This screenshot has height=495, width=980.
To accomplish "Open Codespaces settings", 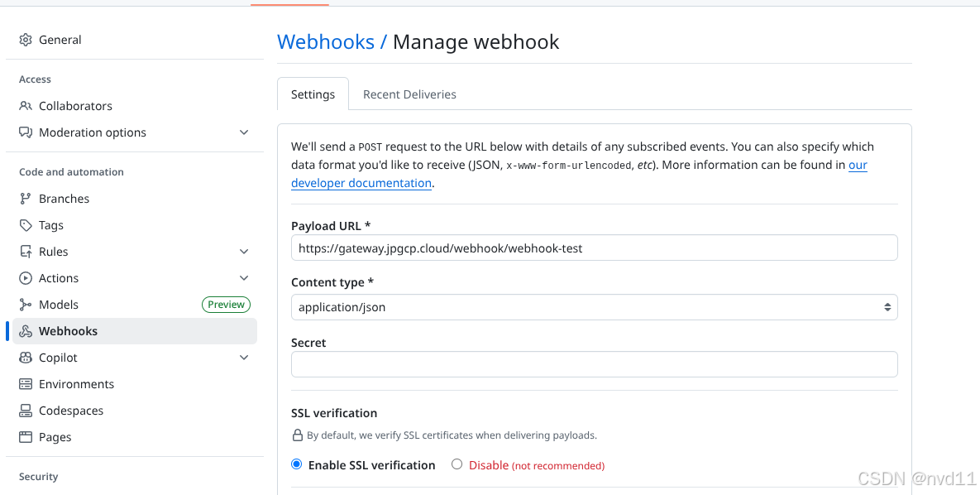I will 134,411.
